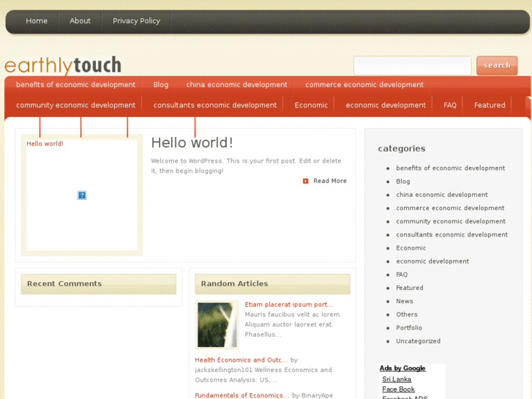Select benefits of economic development menu item
Image resolution: width=532 pixels, height=399 pixels.
[x=75, y=84]
